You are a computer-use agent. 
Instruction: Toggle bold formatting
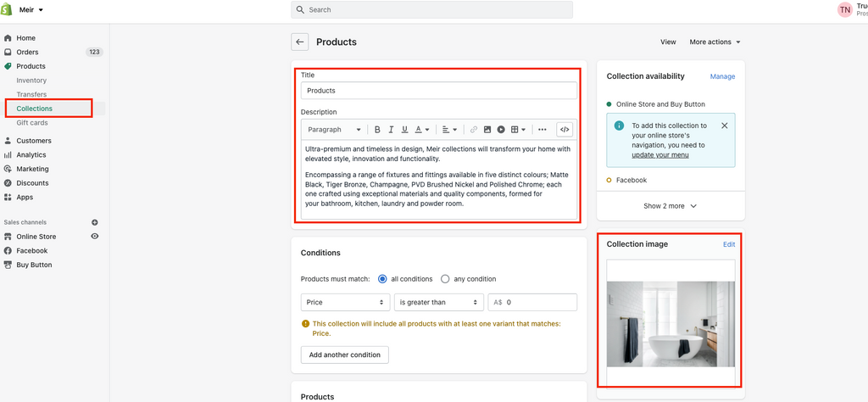377,130
